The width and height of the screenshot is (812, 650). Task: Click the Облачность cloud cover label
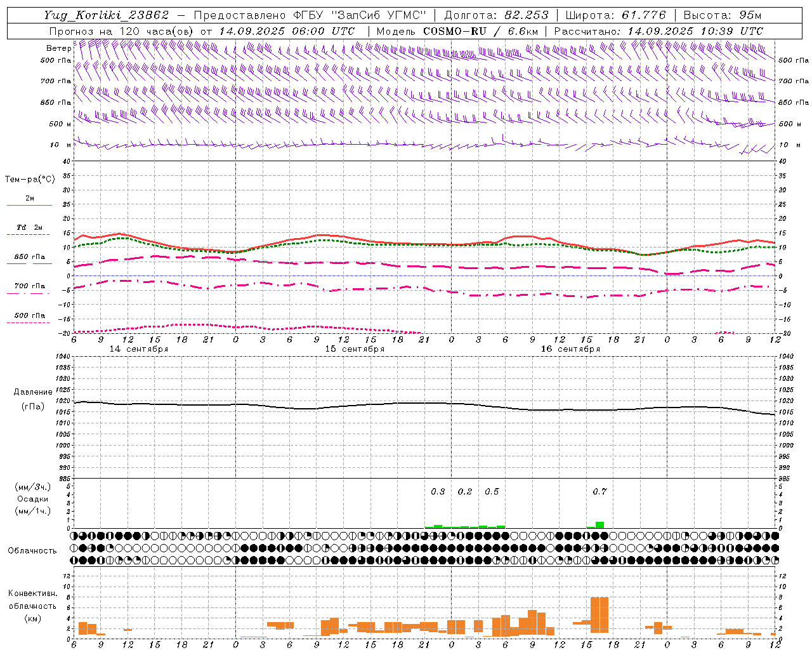point(32,550)
